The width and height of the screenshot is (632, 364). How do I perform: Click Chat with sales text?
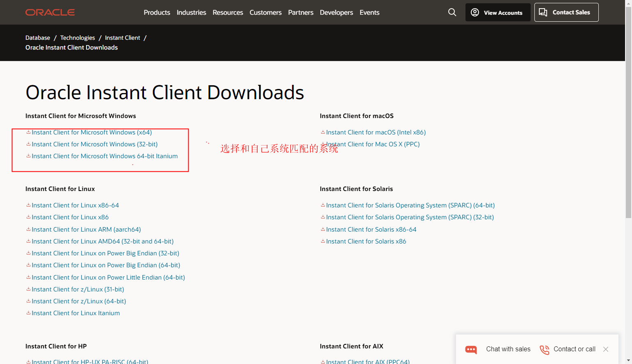coord(508,349)
